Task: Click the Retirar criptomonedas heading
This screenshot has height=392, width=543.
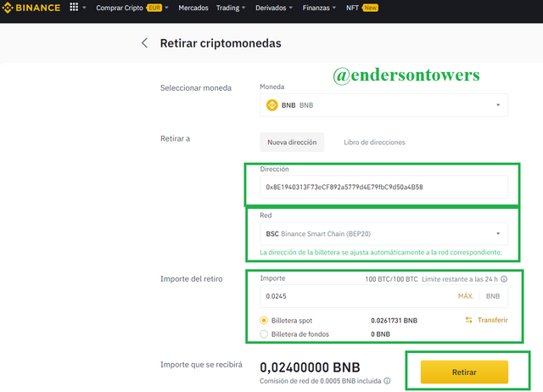Action: (221, 43)
